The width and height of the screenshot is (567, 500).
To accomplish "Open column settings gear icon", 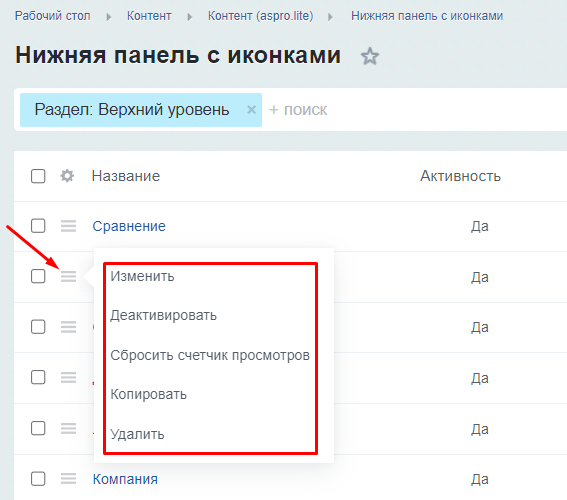I will coord(67,176).
